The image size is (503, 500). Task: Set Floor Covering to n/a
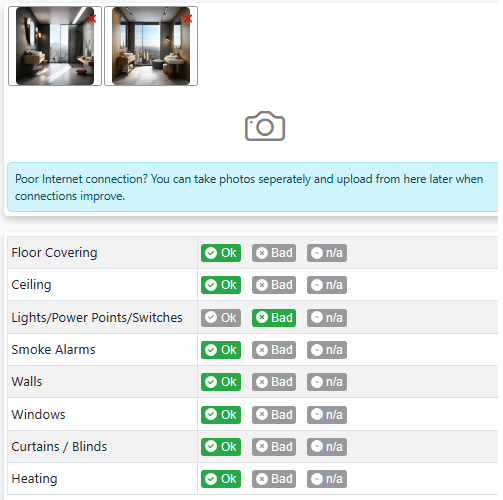coord(327,253)
